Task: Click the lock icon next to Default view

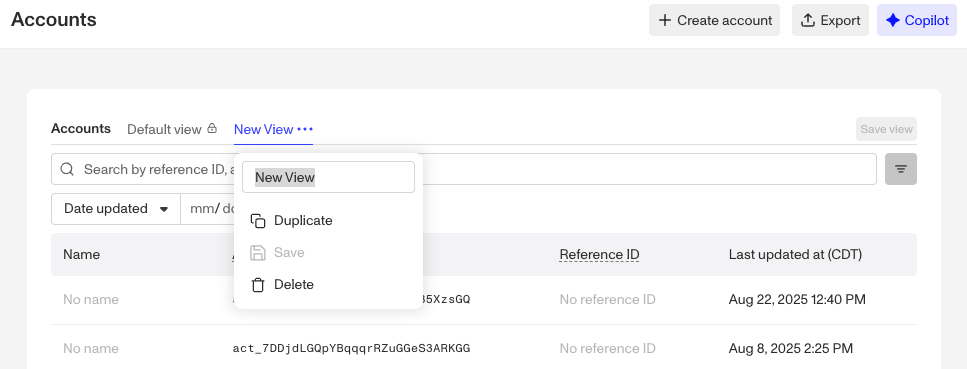Action: click(x=212, y=129)
